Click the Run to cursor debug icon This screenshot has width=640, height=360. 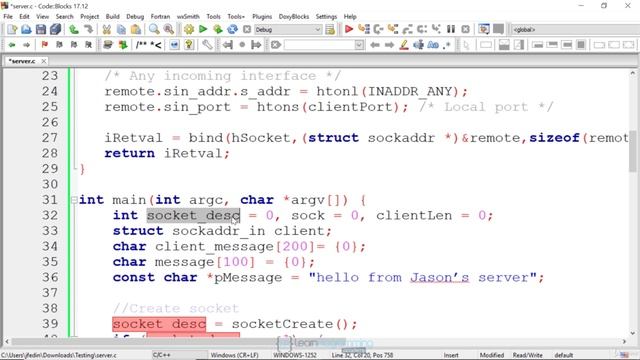tap(364, 29)
